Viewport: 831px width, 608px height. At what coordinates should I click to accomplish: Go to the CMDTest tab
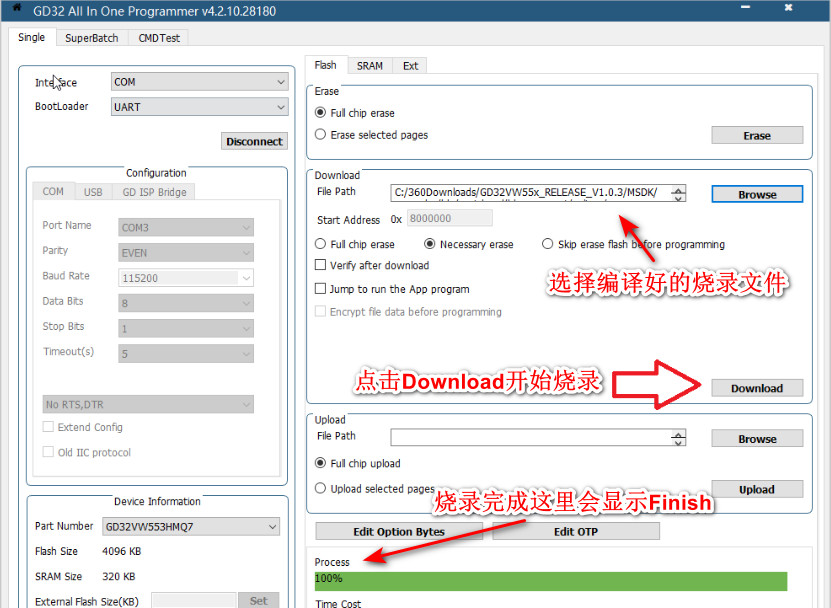(159, 38)
